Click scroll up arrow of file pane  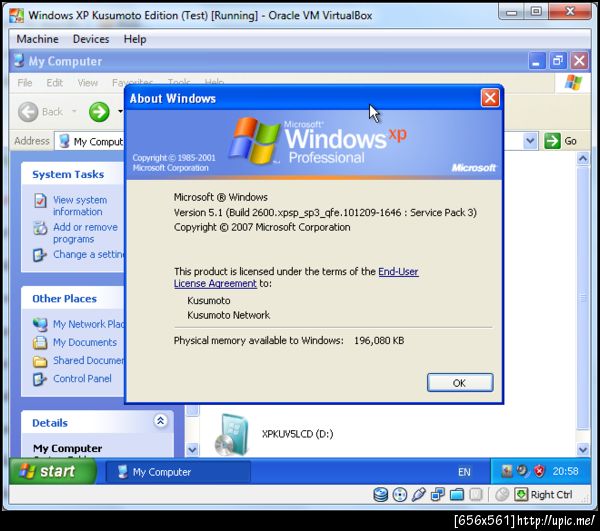583,158
